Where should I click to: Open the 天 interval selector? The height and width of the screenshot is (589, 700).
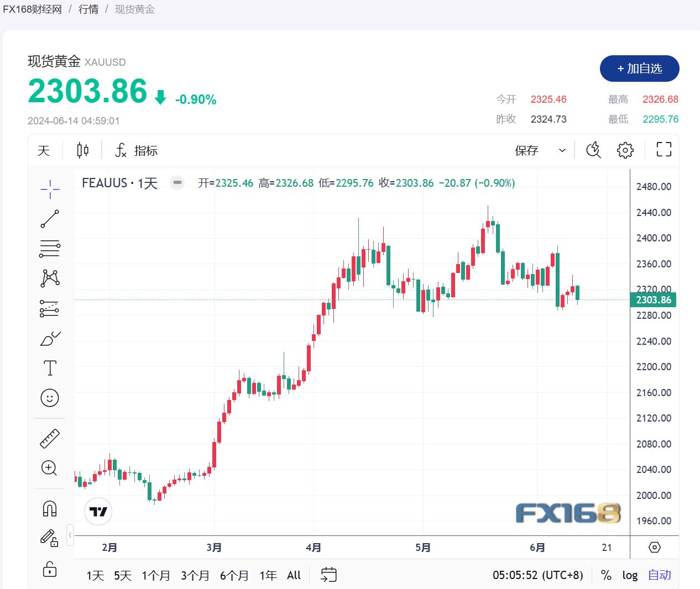pyautogui.click(x=44, y=150)
